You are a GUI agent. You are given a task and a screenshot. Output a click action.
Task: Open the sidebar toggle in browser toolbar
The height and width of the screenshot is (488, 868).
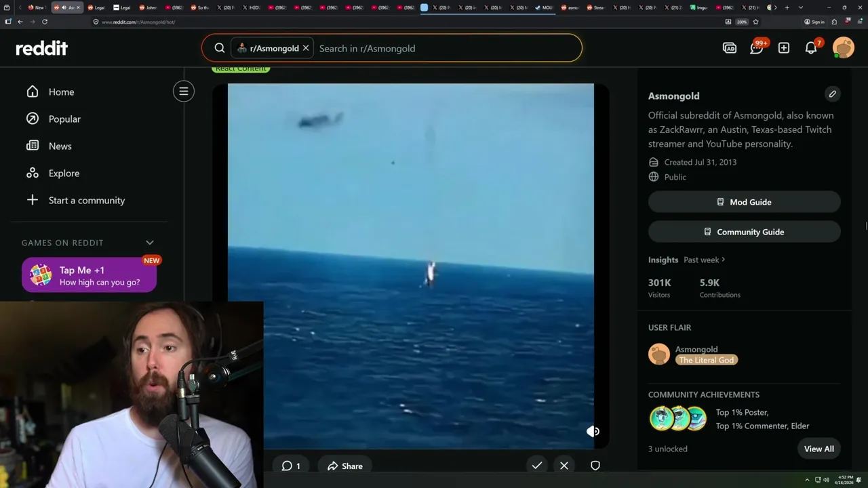(x=8, y=22)
